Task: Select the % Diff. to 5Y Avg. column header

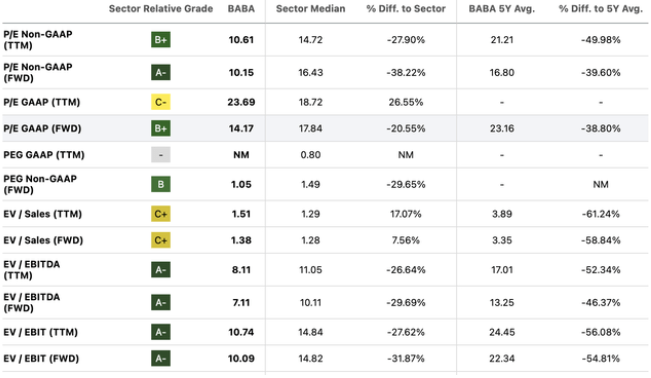Action: coord(600,9)
